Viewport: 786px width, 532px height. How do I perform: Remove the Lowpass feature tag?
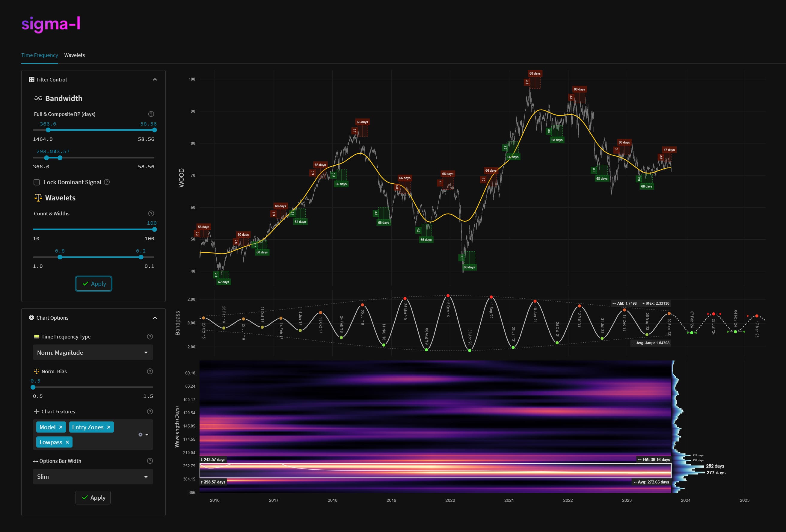point(67,442)
